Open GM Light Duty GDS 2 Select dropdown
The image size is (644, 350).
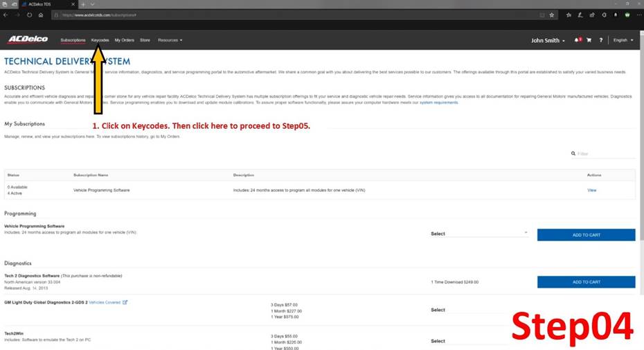point(468,310)
